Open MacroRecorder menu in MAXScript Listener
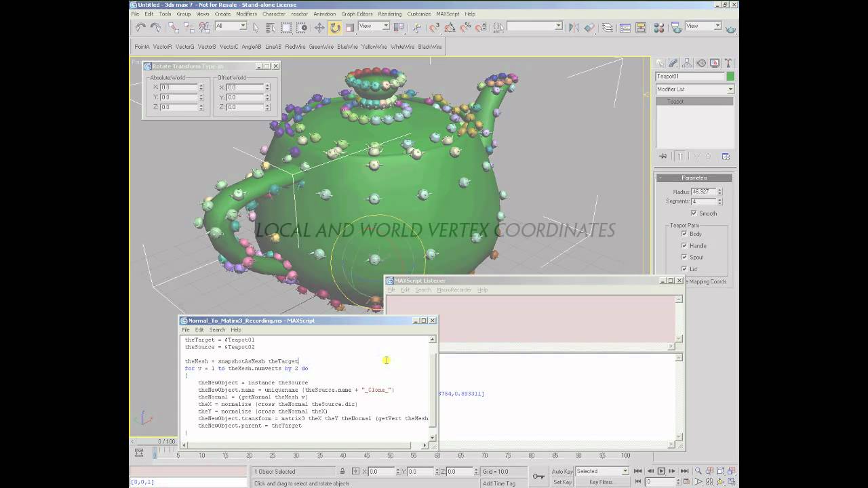 click(x=454, y=289)
